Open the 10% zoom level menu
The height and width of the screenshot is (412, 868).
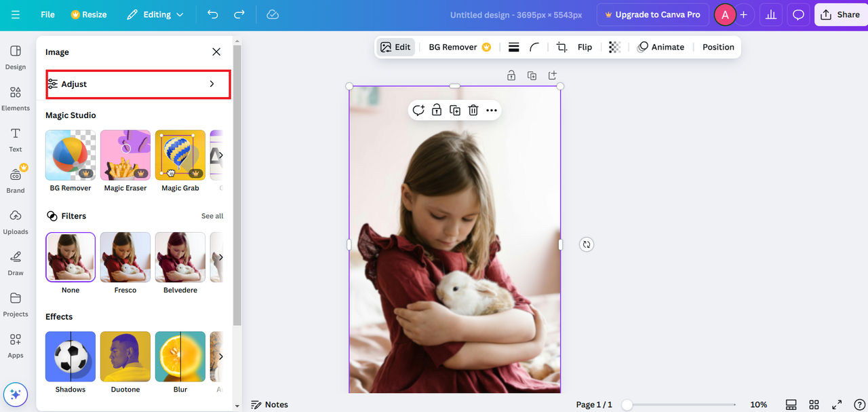pyautogui.click(x=758, y=405)
